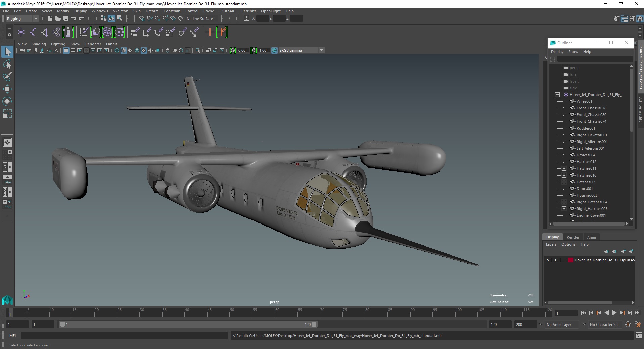This screenshot has height=349, width=644.
Task: Go to end of playback range
Action: point(637,313)
